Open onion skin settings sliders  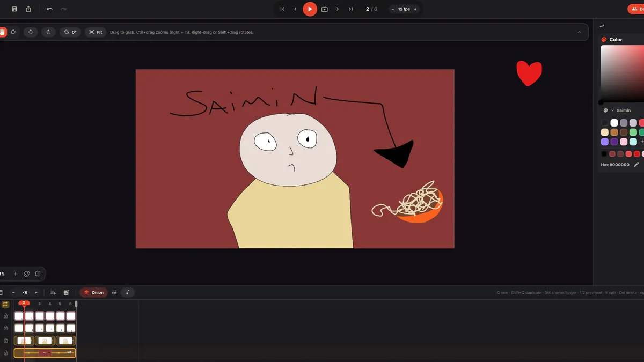click(114, 293)
